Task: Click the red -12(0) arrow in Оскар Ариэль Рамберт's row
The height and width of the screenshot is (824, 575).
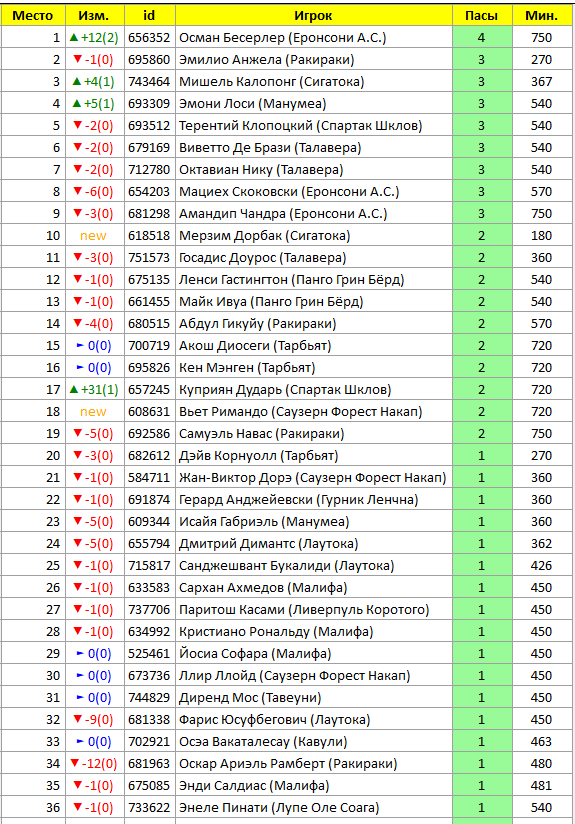Action: [x=75, y=763]
